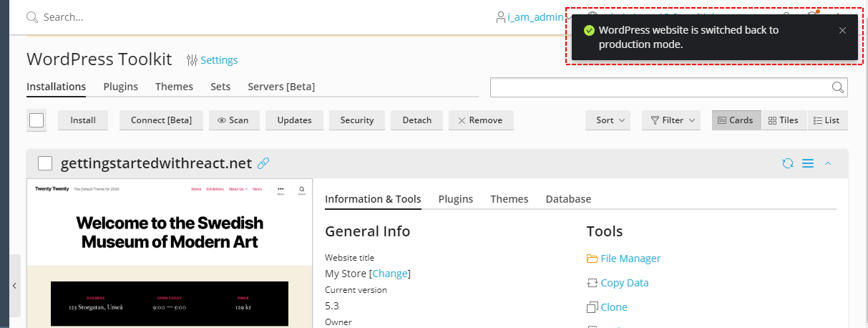Click the refresh icon on the site card
This screenshot has height=328, width=868.
(788, 163)
